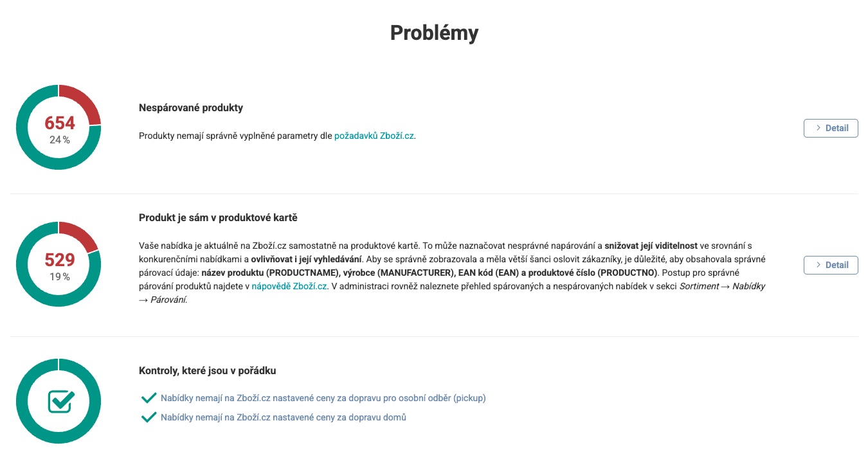Select the 'ceny za dopravu domů' check item text
868x459 pixels.
283,417
